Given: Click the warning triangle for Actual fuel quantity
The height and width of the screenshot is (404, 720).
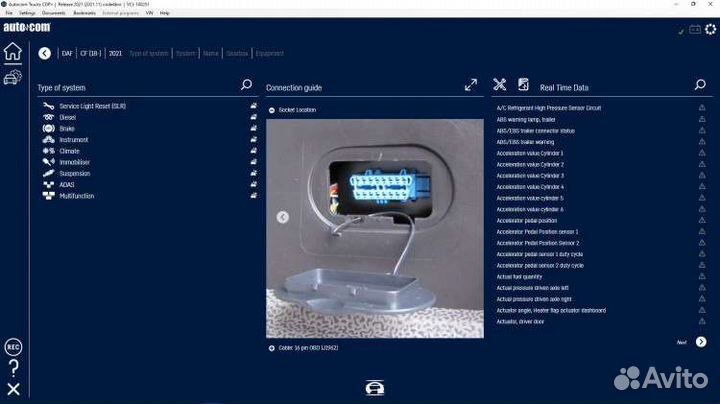Looking at the screenshot, I should (702, 276).
